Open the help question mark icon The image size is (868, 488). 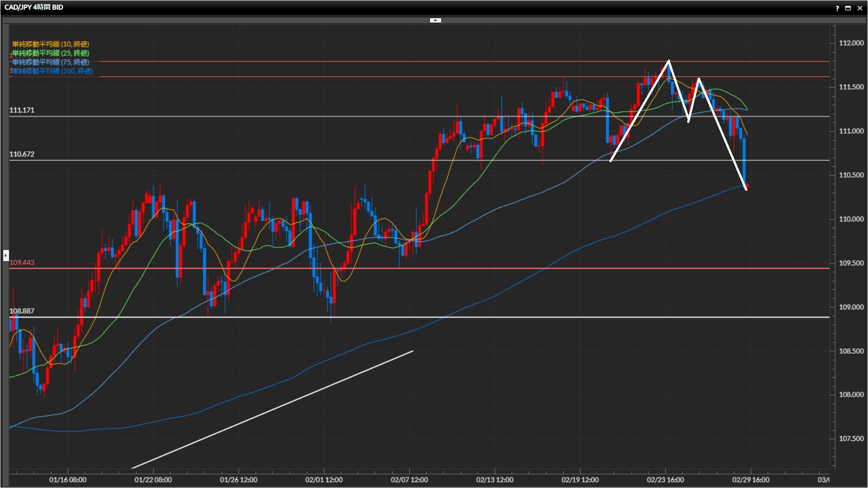tap(837, 8)
